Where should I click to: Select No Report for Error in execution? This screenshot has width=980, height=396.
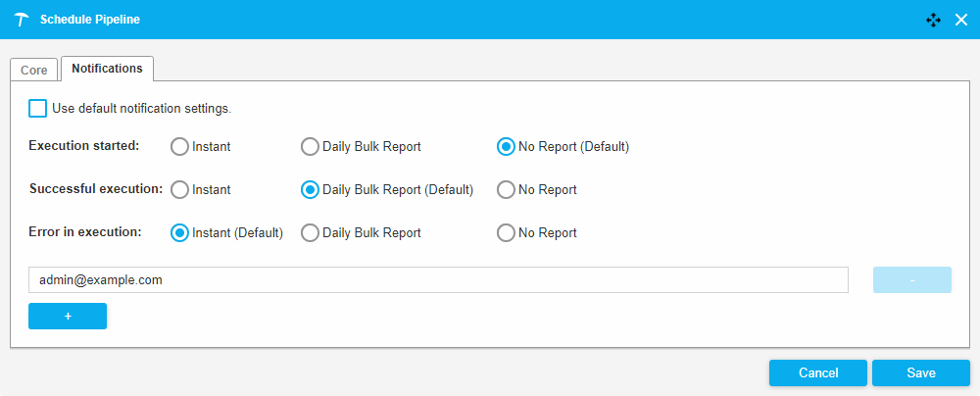coord(506,233)
